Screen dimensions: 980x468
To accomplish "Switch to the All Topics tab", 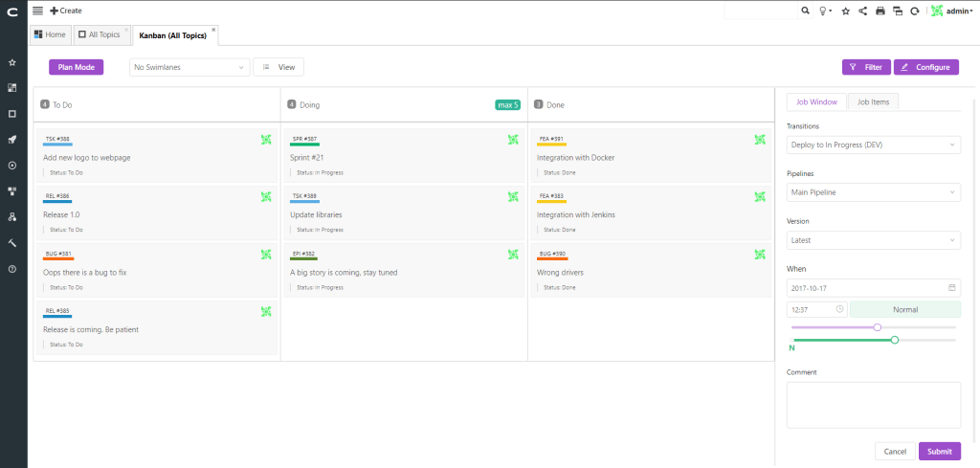I will pos(101,35).
